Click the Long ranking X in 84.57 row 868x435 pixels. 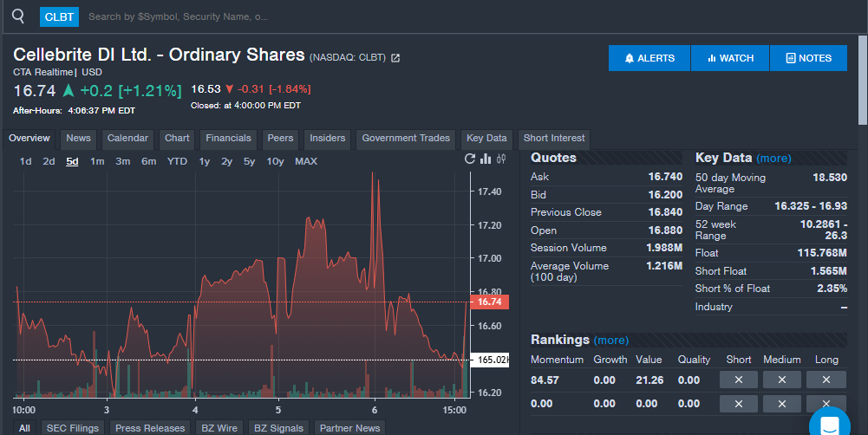(826, 380)
